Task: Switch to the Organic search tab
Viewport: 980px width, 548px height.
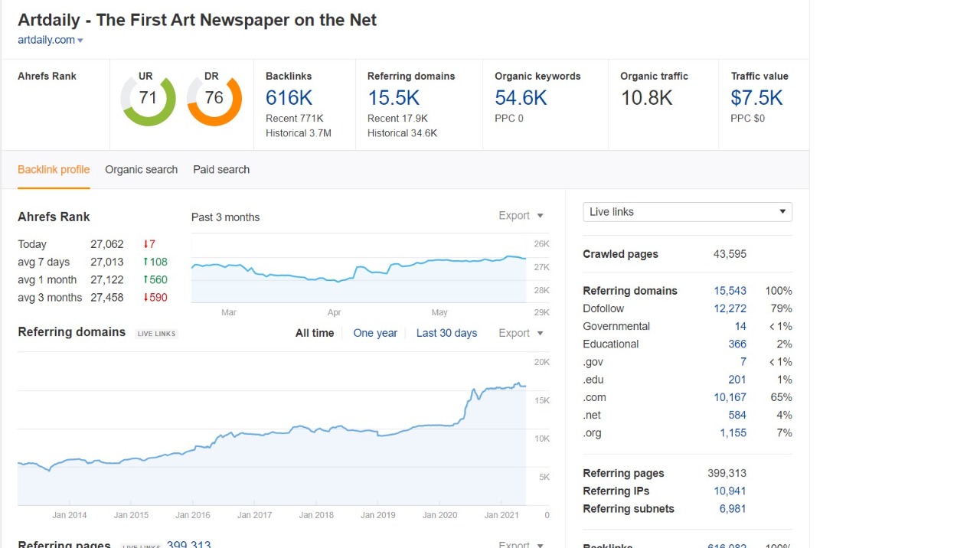Action: coord(141,169)
